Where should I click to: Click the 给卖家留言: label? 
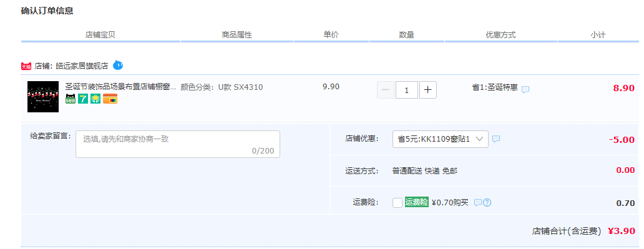pyautogui.click(x=51, y=135)
